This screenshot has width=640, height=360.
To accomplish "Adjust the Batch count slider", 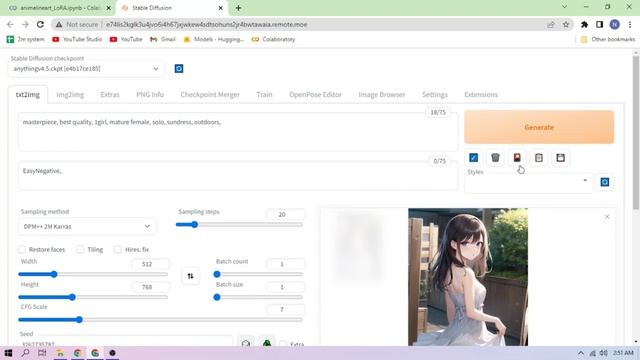I will pyautogui.click(x=258, y=274).
